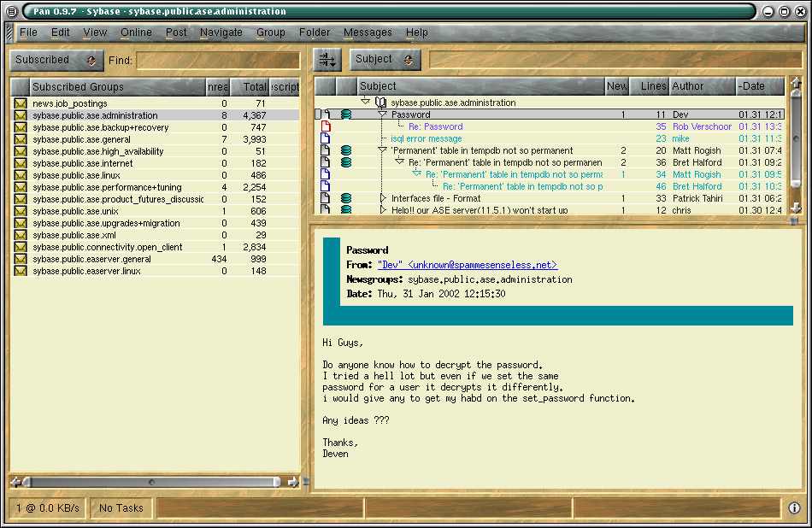The height and width of the screenshot is (528, 812).
Task: Open the Messages menu
Action: point(368,32)
